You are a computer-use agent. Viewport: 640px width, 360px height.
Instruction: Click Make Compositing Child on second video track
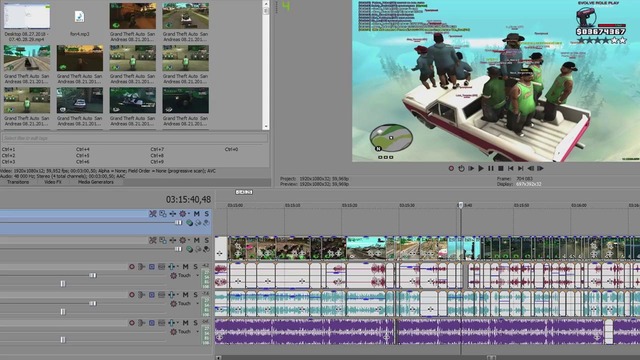coord(207,249)
